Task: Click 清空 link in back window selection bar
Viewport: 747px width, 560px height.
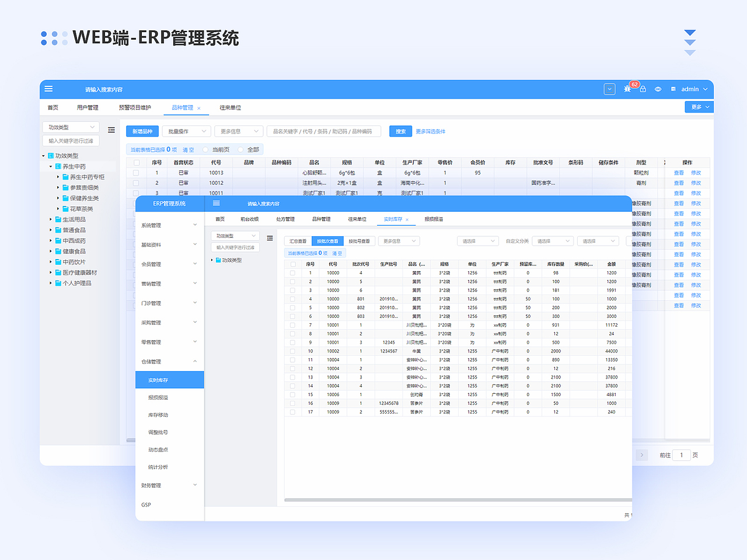Action: (189, 150)
